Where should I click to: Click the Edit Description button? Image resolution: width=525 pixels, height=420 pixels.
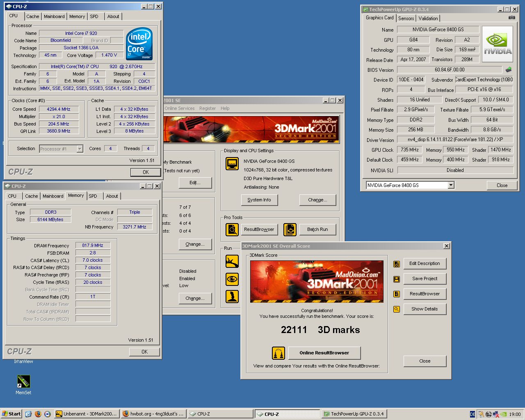[x=425, y=263]
